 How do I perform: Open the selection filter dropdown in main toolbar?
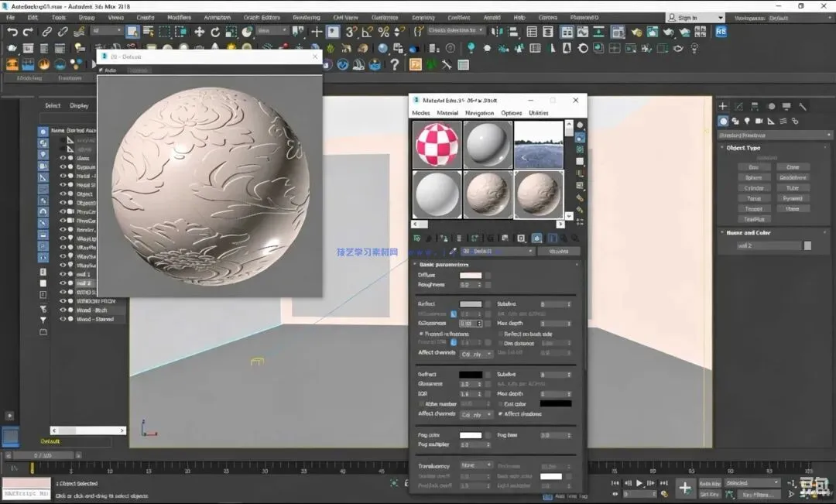(x=107, y=31)
